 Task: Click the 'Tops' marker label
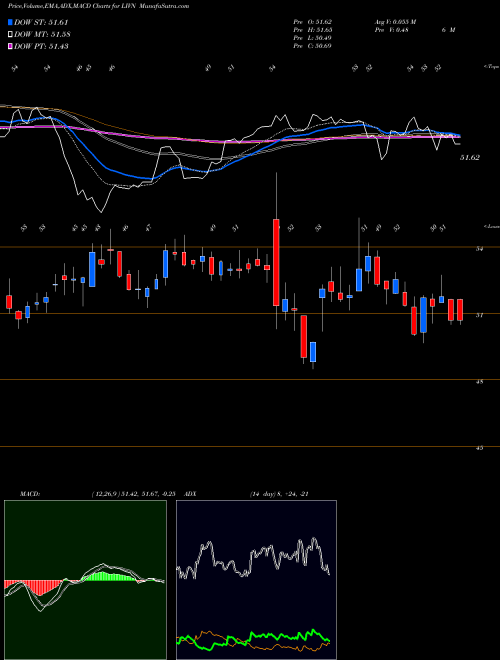pyautogui.click(x=492, y=67)
